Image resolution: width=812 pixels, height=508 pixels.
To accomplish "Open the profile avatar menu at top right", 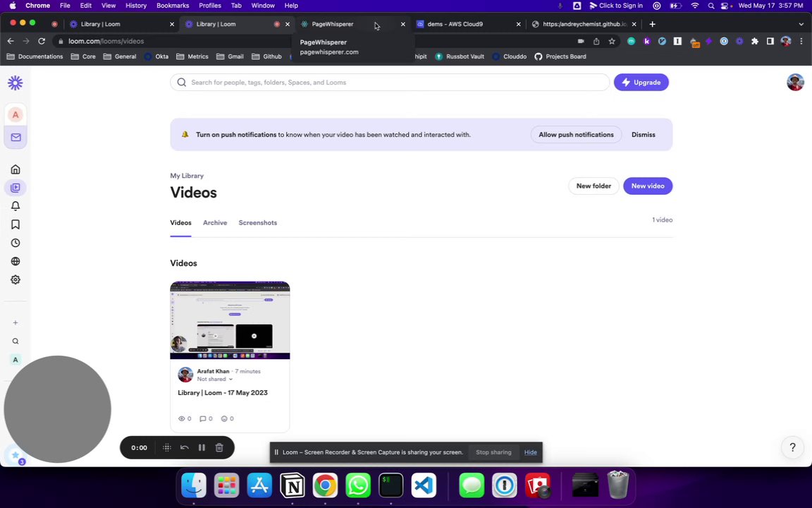I will (795, 83).
